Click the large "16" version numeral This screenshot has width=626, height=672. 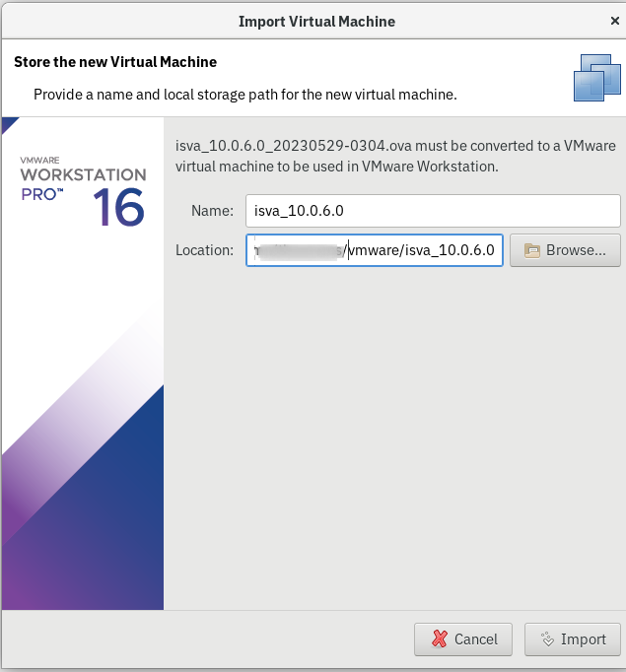119,208
